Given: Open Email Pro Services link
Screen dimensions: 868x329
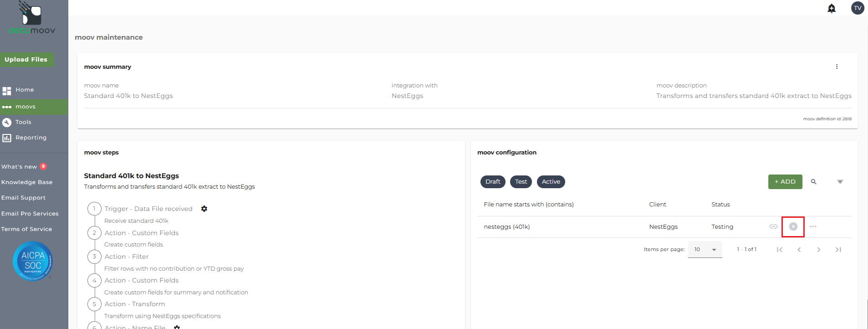Looking at the screenshot, I should [x=30, y=214].
